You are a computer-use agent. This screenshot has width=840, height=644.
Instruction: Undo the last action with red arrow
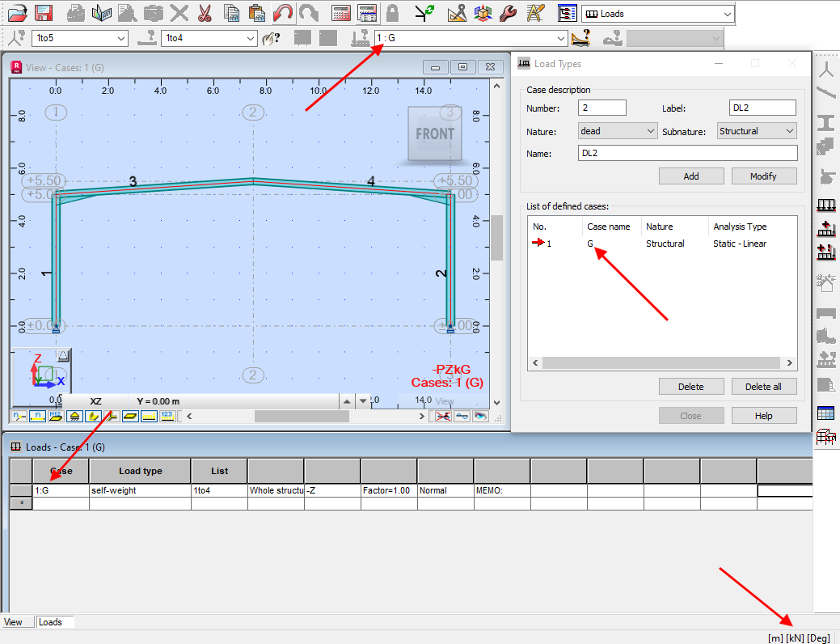[283, 13]
